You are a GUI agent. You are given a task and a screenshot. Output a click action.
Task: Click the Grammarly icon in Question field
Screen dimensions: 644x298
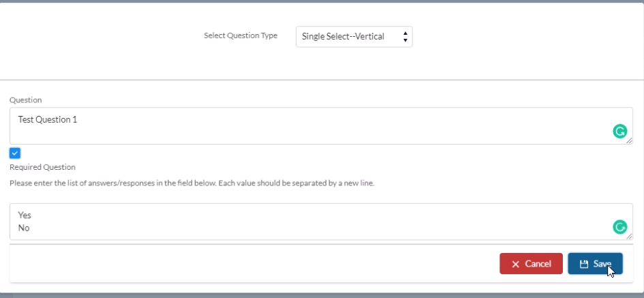tap(619, 132)
